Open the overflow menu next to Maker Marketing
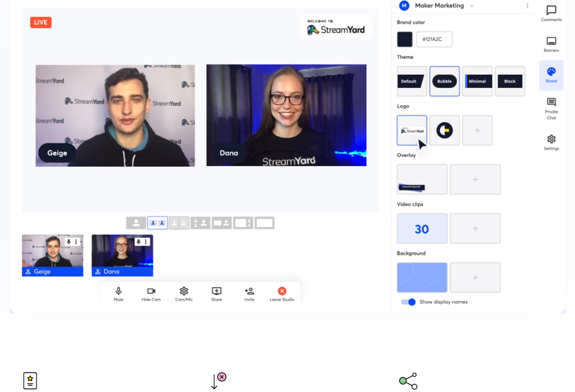 pos(528,6)
